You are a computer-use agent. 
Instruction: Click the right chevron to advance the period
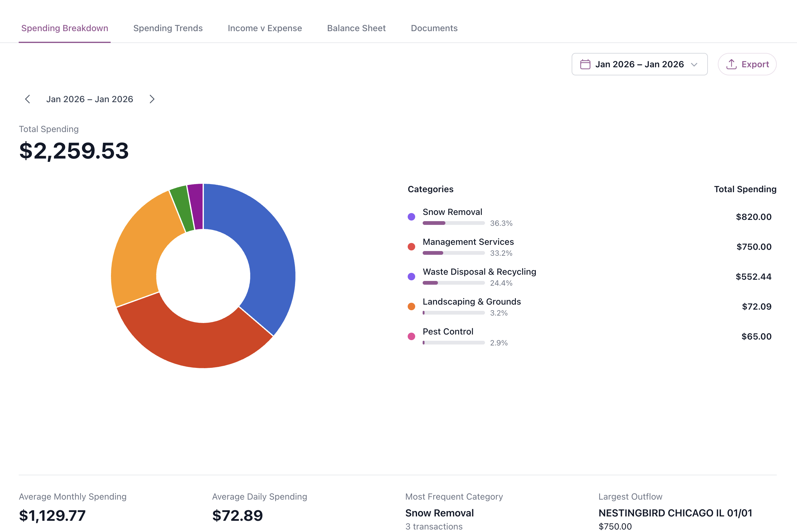pyautogui.click(x=152, y=99)
